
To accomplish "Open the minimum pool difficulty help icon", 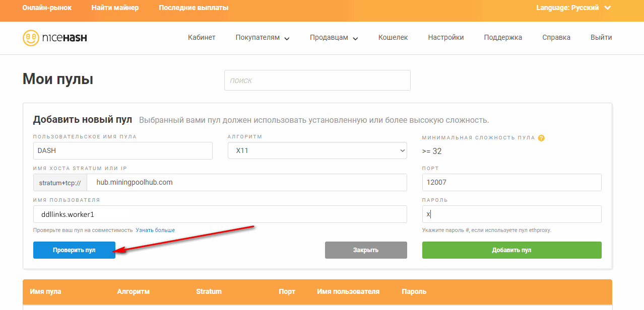I will [541, 138].
